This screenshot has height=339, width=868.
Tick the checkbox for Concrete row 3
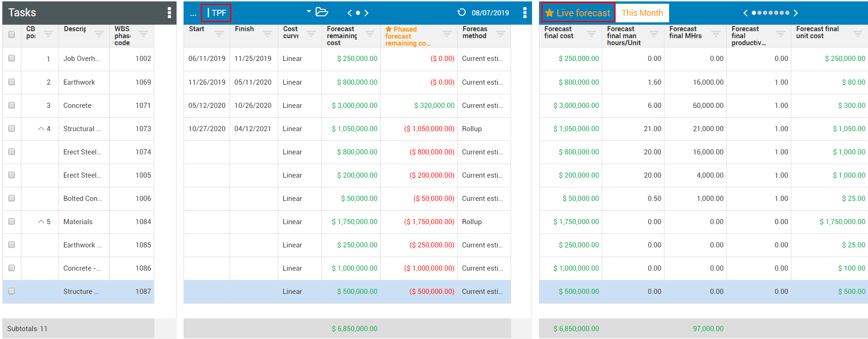click(12, 105)
